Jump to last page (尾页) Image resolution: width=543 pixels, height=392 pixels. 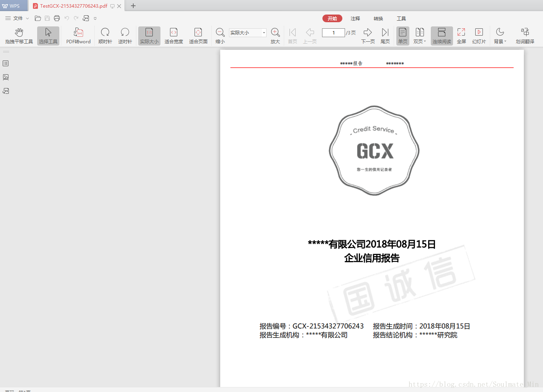pyautogui.click(x=385, y=36)
